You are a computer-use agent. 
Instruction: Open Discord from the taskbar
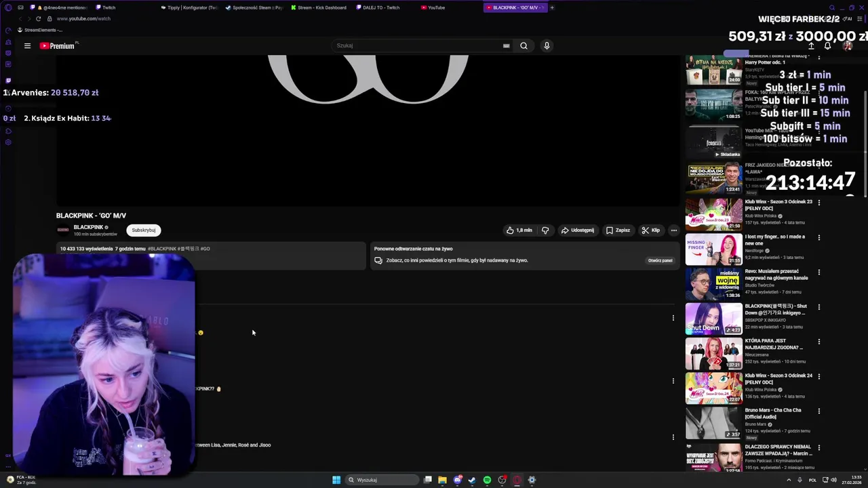click(458, 480)
